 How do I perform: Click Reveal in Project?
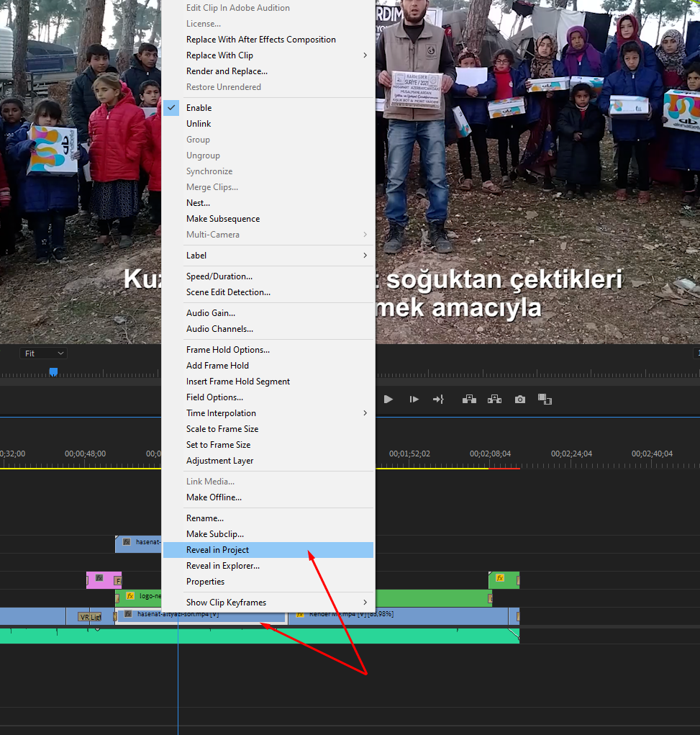point(268,550)
